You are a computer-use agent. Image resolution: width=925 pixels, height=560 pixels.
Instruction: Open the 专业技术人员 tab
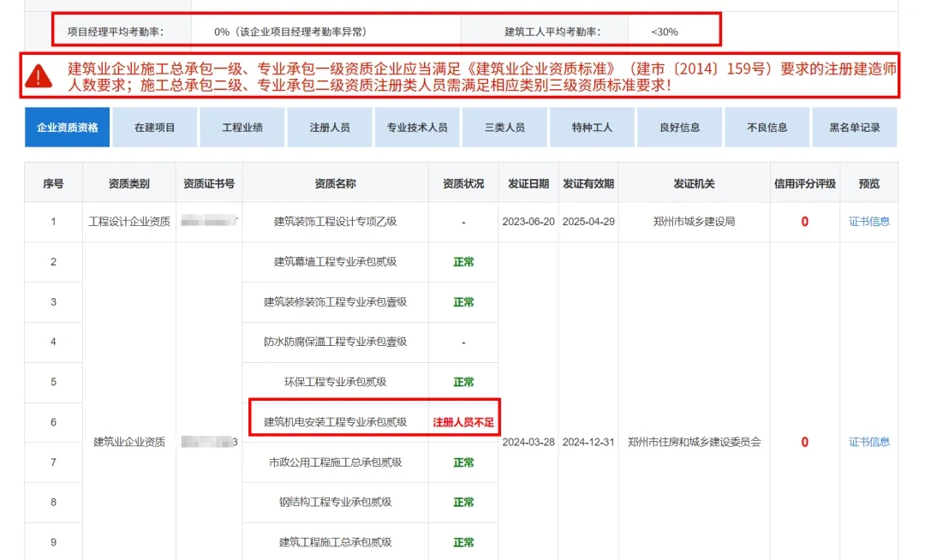[417, 128]
